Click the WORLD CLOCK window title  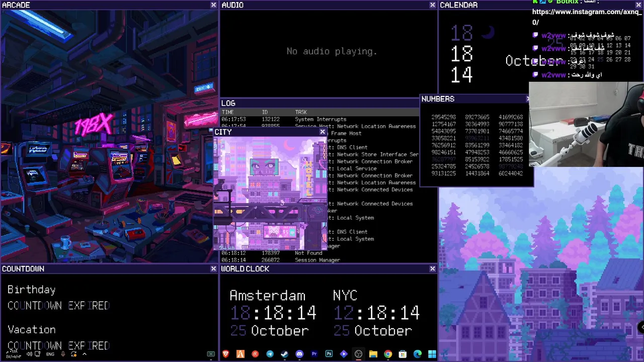click(x=245, y=269)
